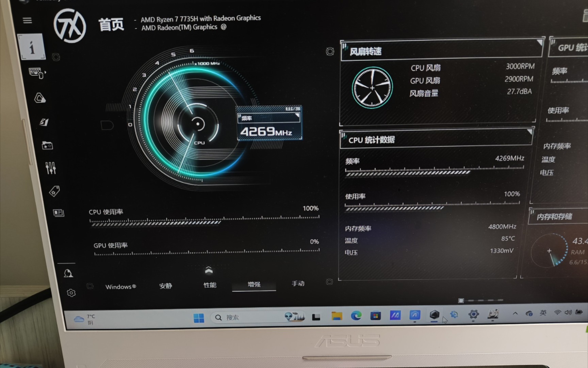
Task: Click the Armoury Crate taskbar icon
Action: (x=434, y=315)
